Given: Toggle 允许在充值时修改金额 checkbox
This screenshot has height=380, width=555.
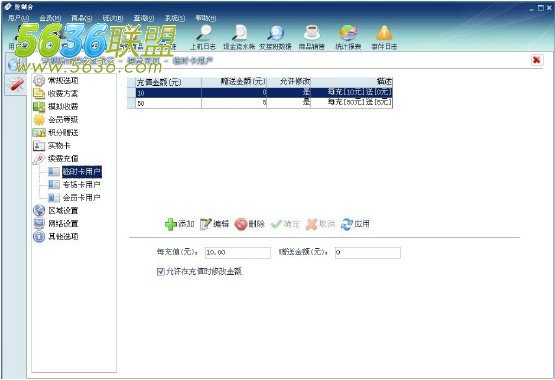Looking at the screenshot, I should [161, 271].
